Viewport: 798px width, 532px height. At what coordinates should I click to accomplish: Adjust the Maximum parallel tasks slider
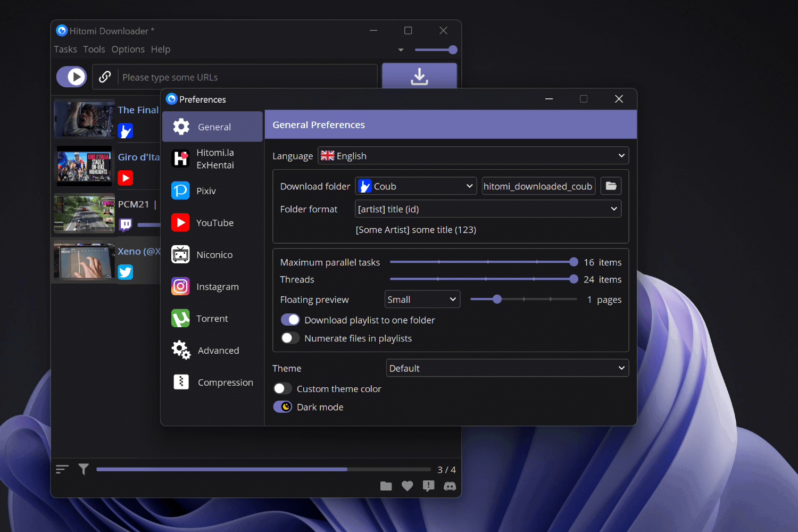pos(484,262)
